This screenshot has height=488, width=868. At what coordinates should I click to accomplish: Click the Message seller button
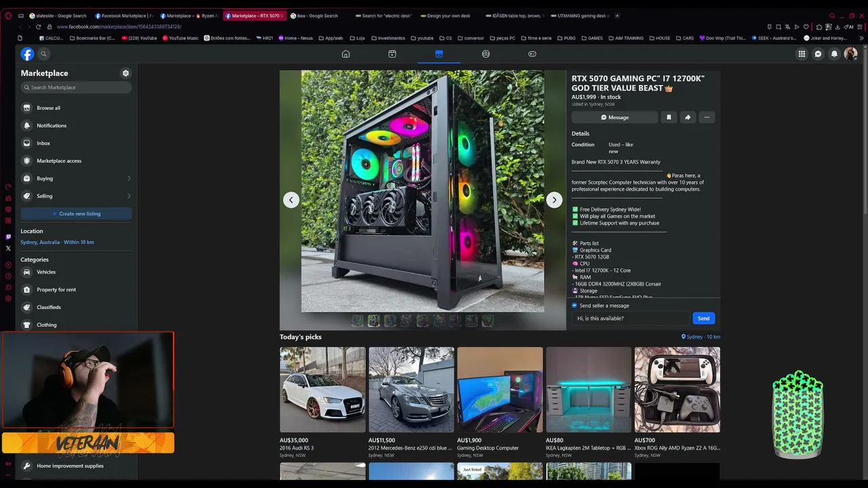614,117
